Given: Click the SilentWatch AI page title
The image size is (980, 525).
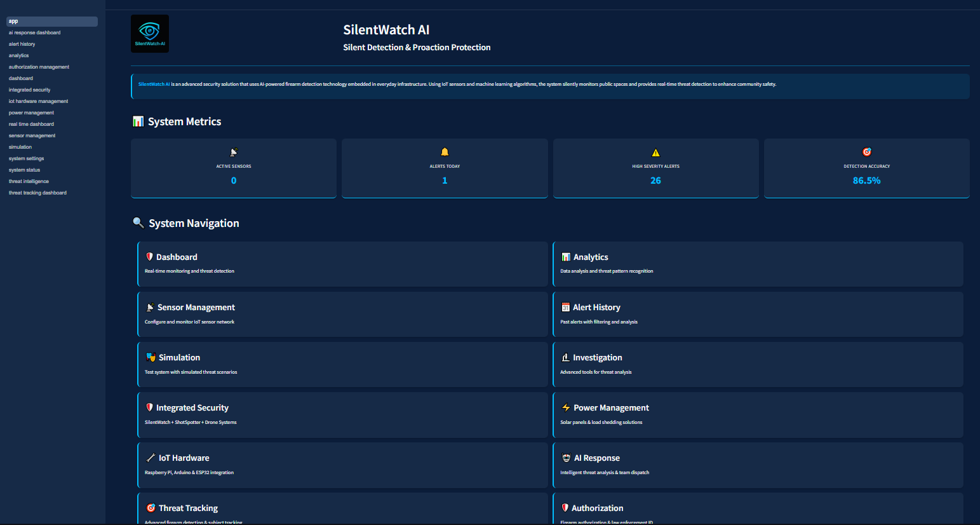Looking at the screenshot, I should tap(386, 30).
